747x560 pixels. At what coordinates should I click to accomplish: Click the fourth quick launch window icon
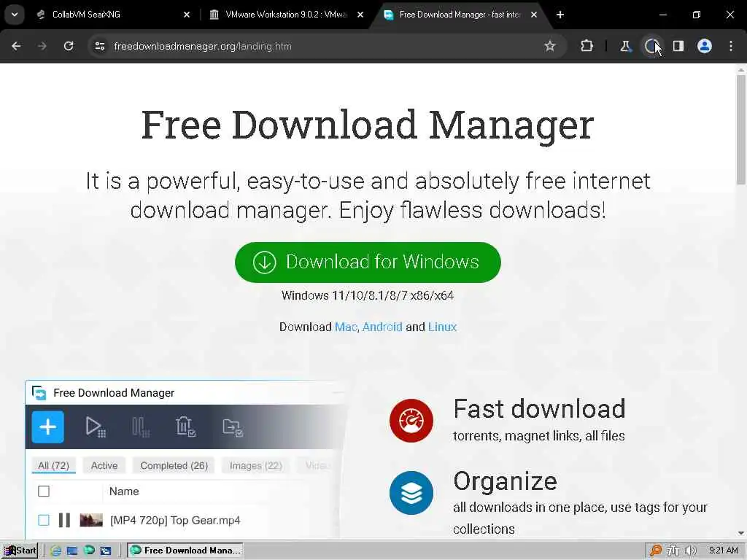105,551
